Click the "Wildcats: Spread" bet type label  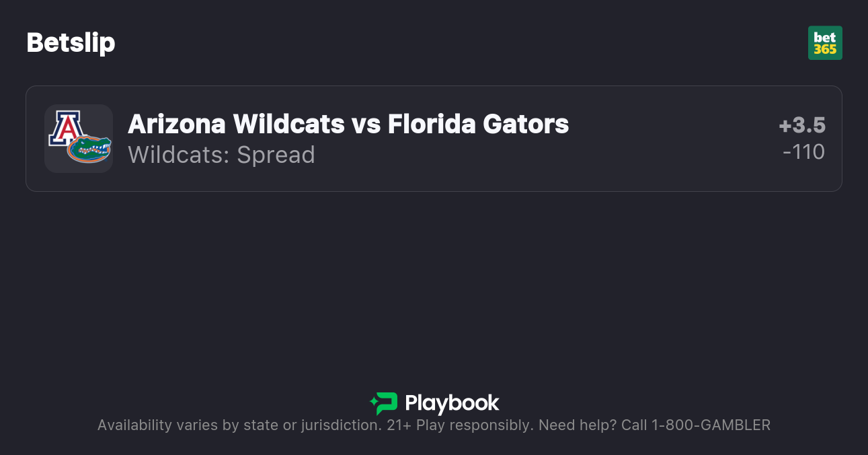point(221,155)
